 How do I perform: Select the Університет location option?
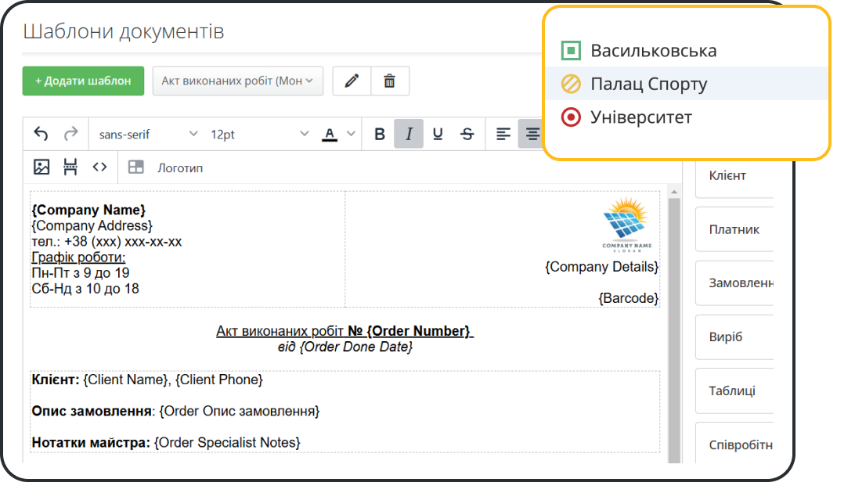click(640, 117)
